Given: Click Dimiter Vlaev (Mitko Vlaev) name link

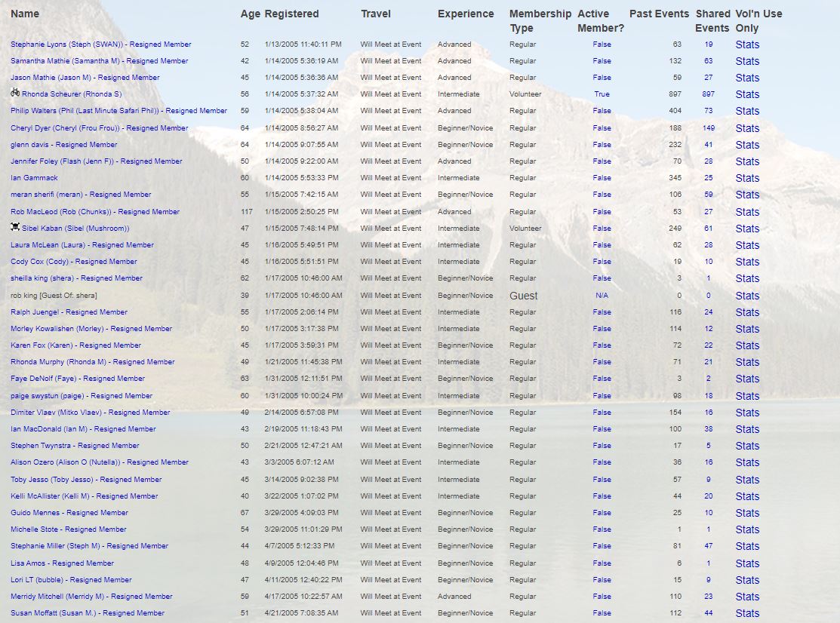Looking at the screenshot, I should pos(90,413).
